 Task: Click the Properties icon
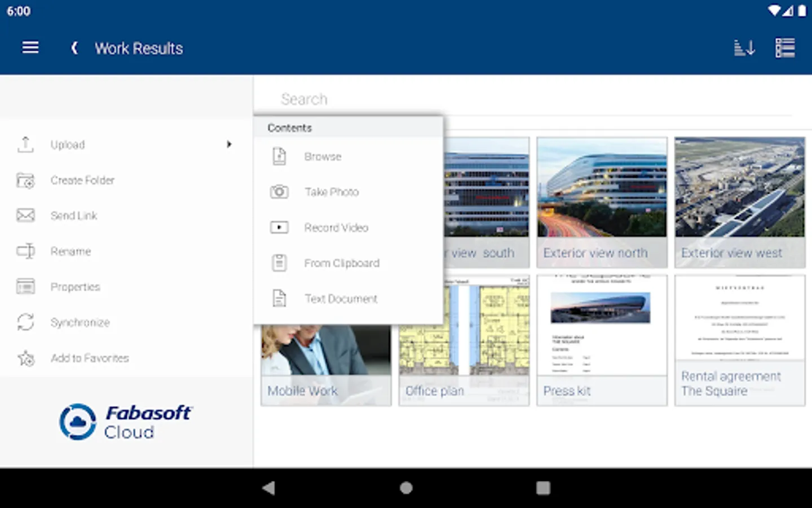25,287
